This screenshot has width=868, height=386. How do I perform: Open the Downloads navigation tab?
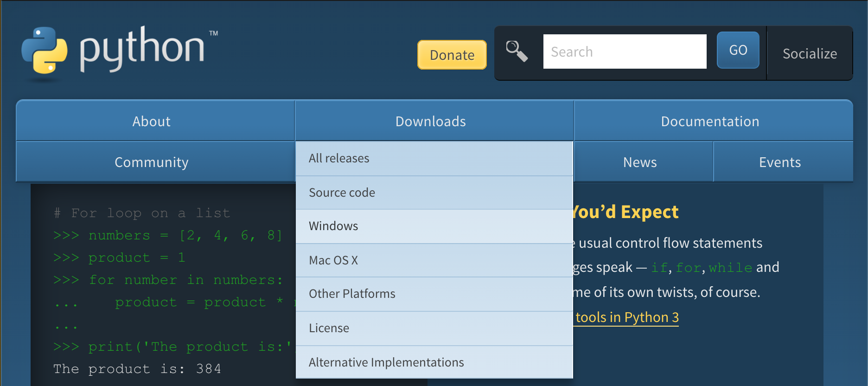(434, 121)
